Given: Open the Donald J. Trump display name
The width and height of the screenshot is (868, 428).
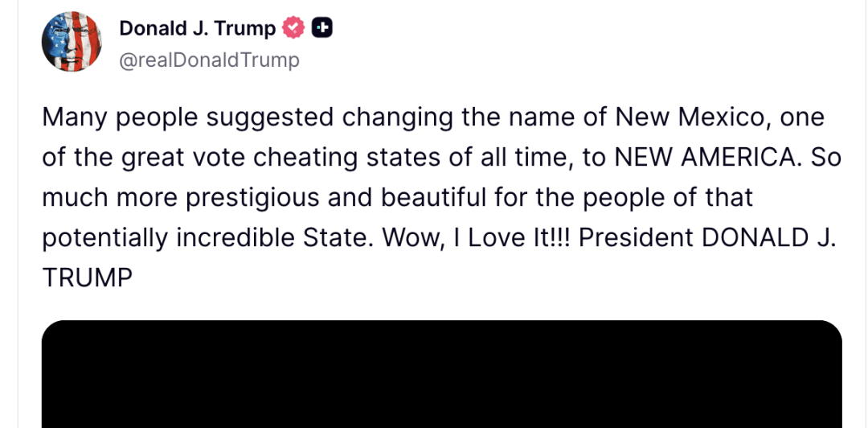Looking at the screenshot, I should click(x=197, y=28).
